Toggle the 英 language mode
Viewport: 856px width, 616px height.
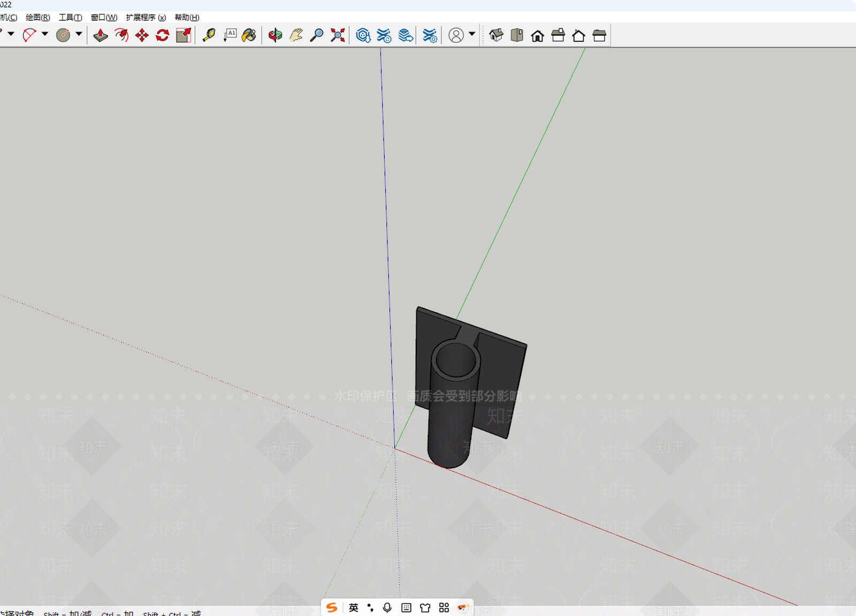click(354, 607)
